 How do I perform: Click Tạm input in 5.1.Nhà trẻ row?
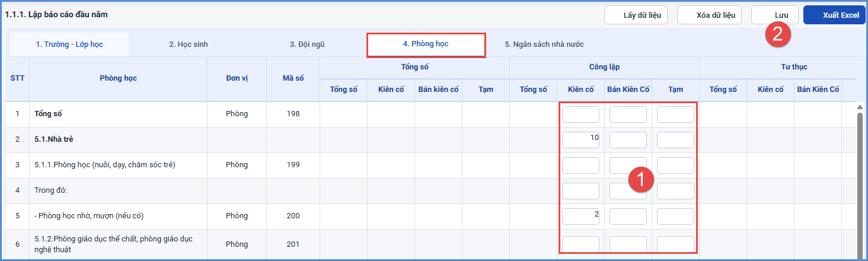click(x=675, y=140)
